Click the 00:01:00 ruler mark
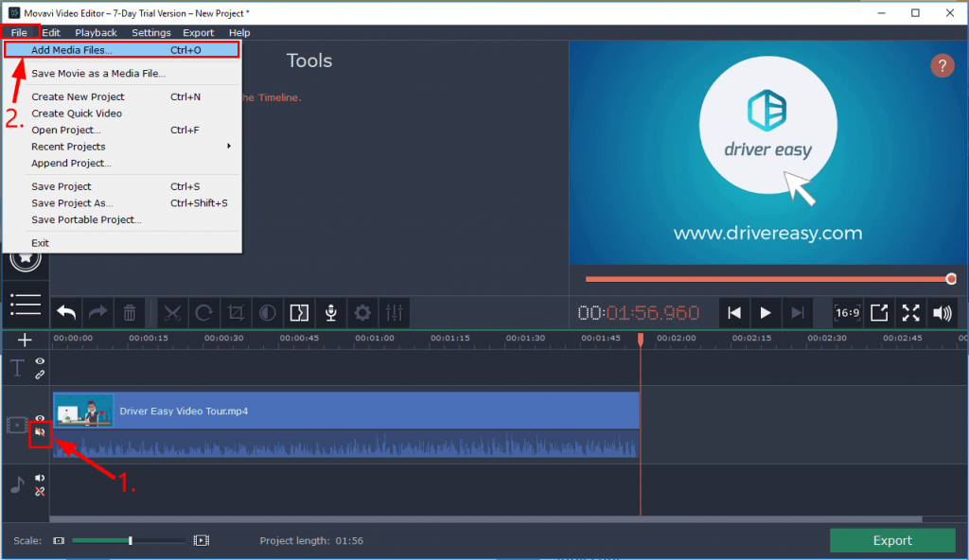The image size is (969, 560). coord(375,338)
